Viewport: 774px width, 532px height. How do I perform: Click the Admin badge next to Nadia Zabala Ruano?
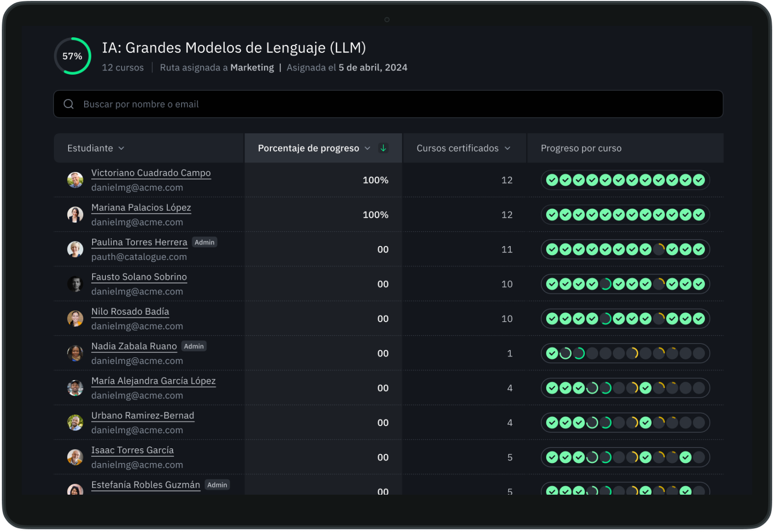pos(194,346)
